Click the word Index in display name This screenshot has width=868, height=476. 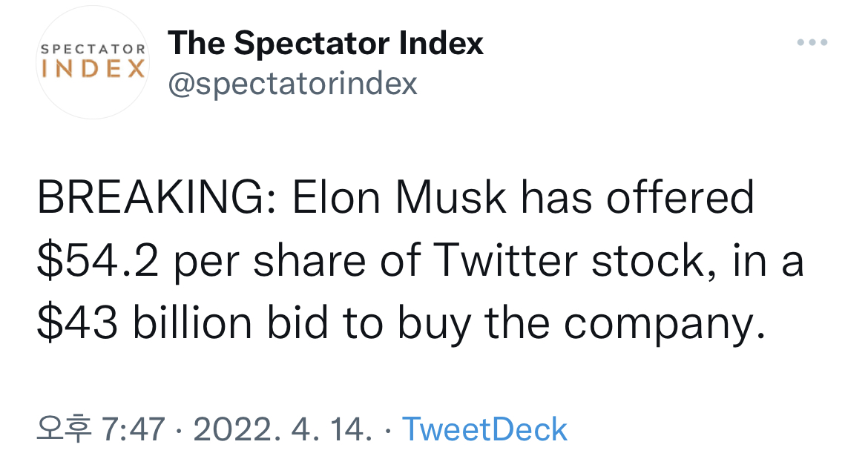441,43
